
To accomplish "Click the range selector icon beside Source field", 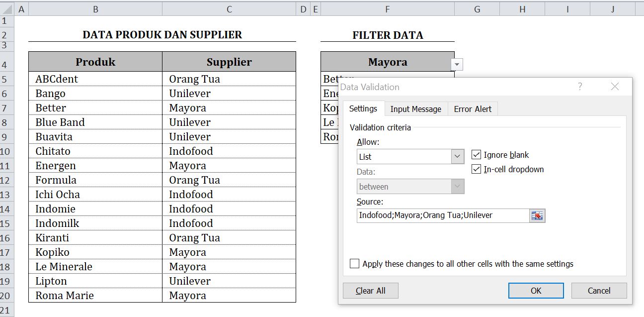I will [537, 215].
